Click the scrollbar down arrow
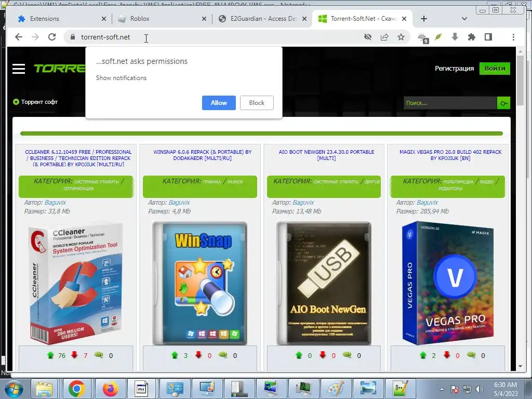The image size is (532, 399). [x=521, y=366]
